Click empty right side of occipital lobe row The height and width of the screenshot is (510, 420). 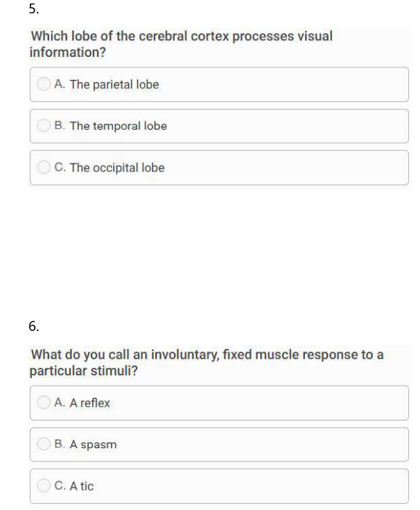[312, 168]
